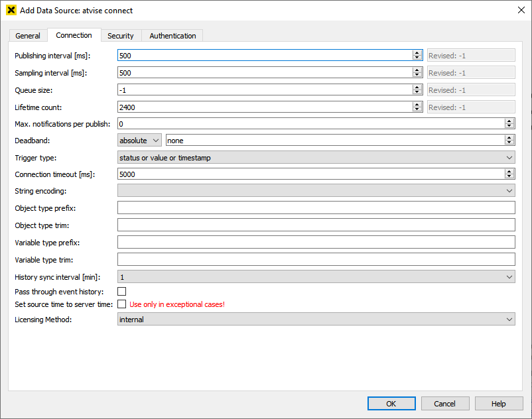Decrease Sampling interval with down arrow
Image resolution: width=532 pixels, height=419 pixels.
[417, 76]
